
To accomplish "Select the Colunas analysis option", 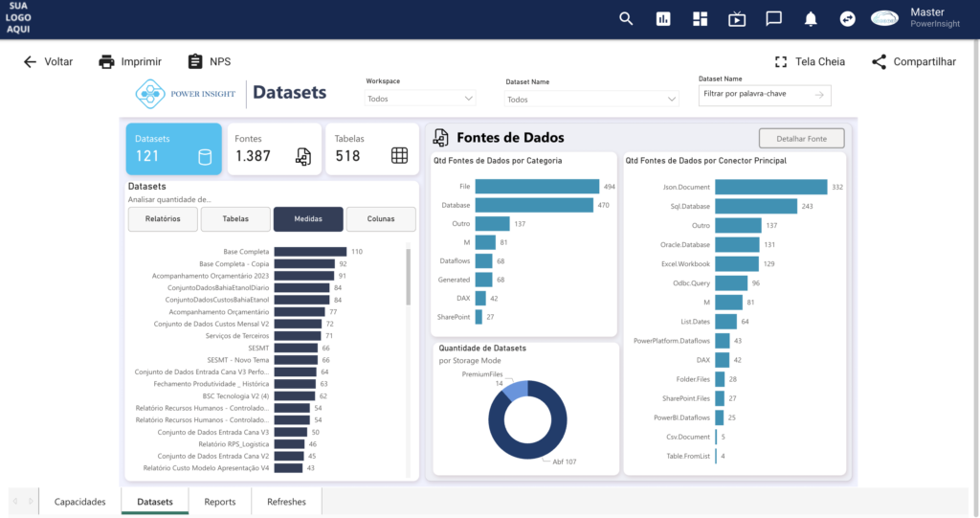I will pos(380,219).
